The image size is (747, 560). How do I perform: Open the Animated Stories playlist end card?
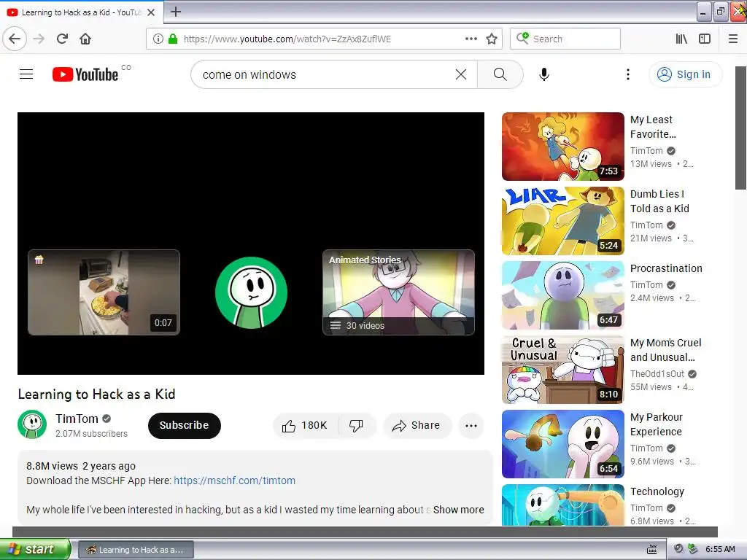click(x=398, y=292)
